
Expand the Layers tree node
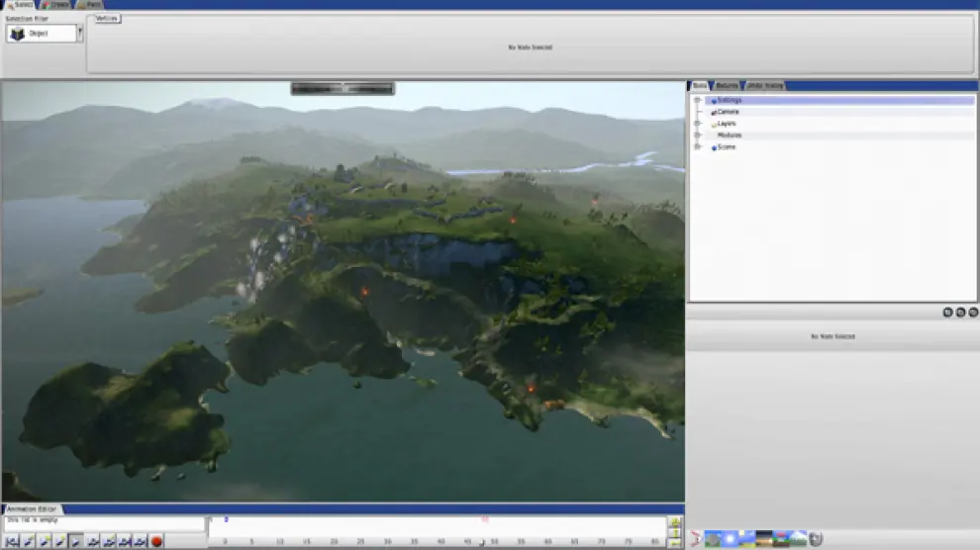(x=697, y=124)
